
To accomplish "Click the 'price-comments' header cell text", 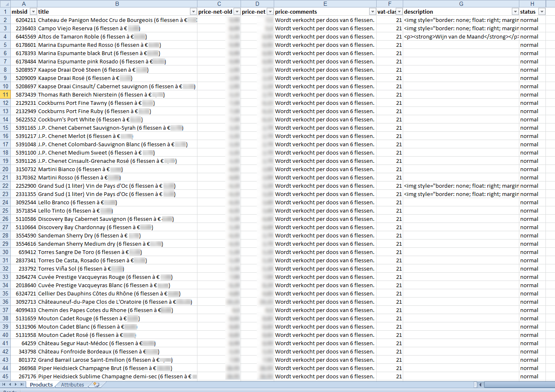I will (x=296, y=12).
